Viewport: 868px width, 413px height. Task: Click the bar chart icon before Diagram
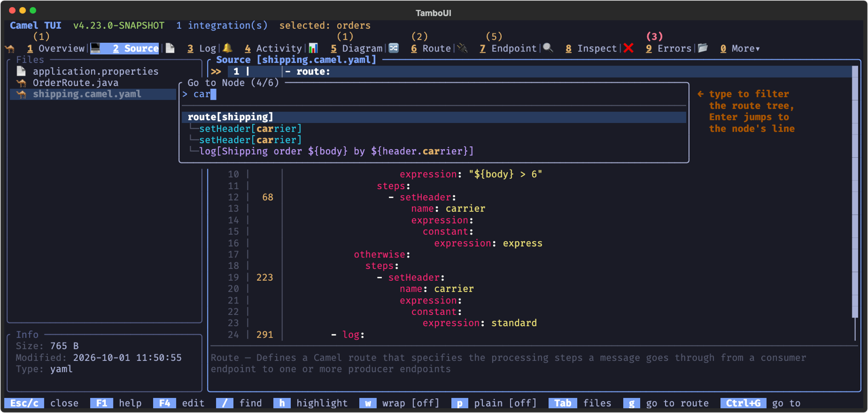pyautogui.click(x=313, y=48)
